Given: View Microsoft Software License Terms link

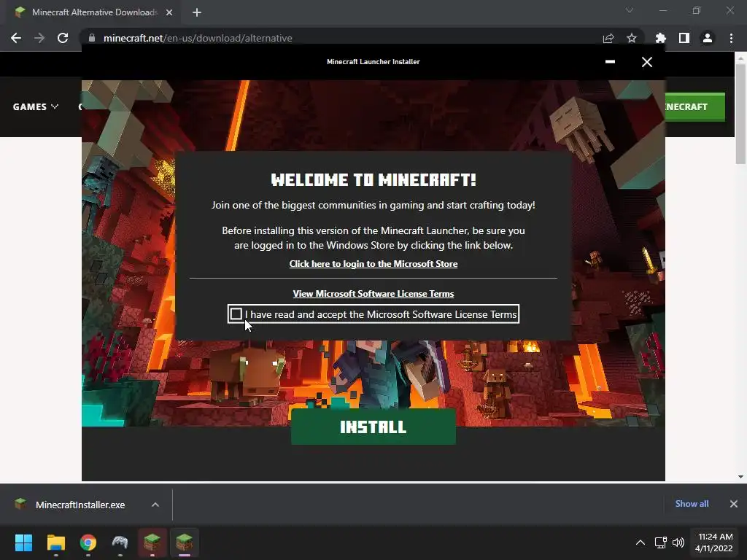Looking at the screenshot, I should pos(373,294).
